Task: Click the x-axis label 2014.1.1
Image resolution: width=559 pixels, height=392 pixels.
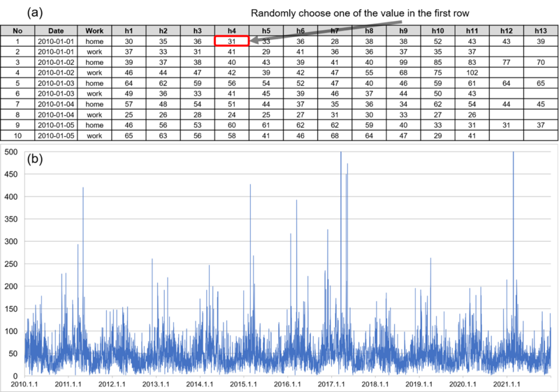Action: [200, 384]
